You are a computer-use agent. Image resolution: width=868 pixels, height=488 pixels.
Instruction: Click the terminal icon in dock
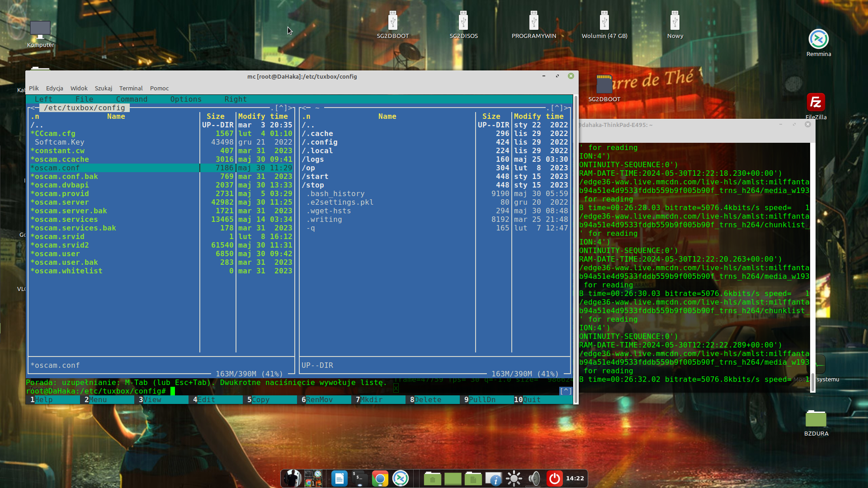[359, 479]
